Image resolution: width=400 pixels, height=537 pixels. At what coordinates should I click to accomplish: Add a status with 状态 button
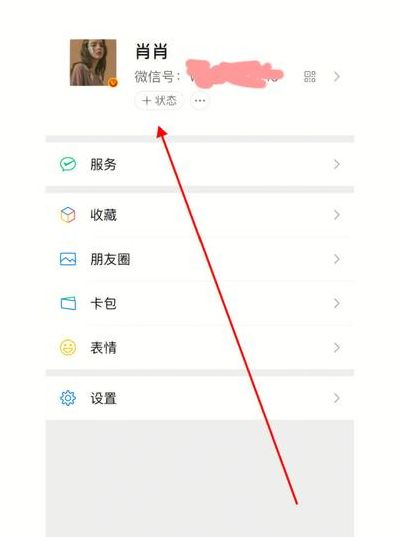tap(159, 101)
